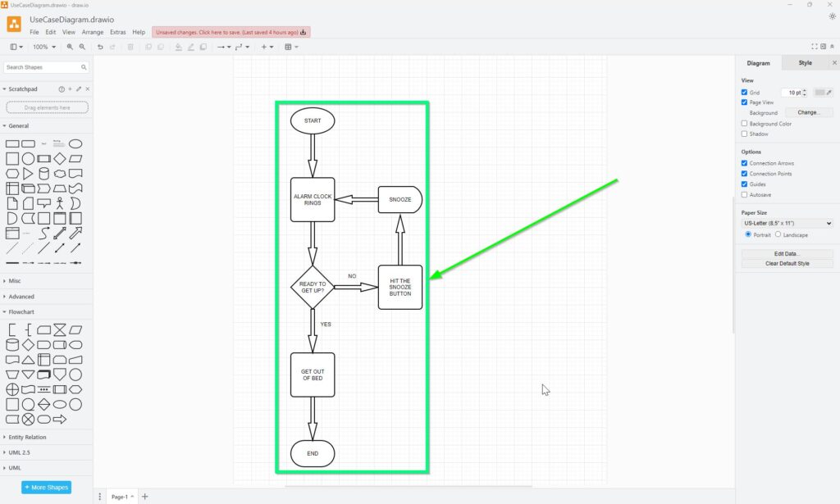Screen dimensions: 840x504
Task: Expand the Entity Relation shape section
Action: pyautogui.click(x=27, y=437)
